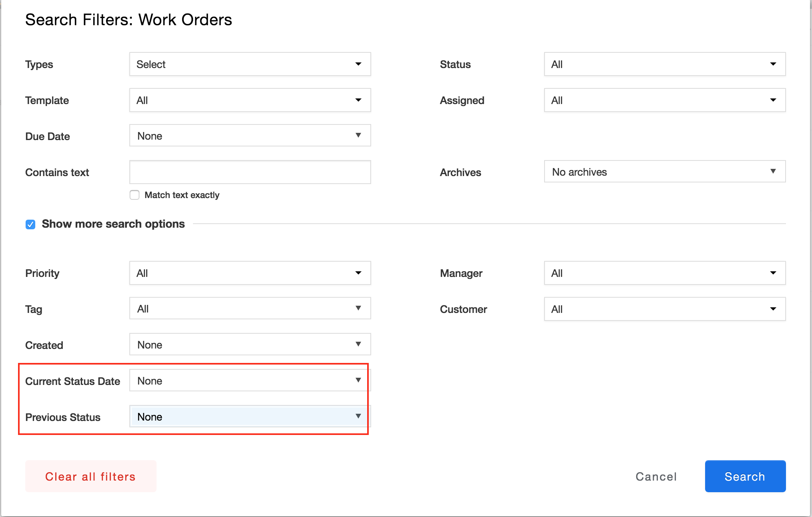Click the Status dropdown arrow icon

tap(773, 64)
